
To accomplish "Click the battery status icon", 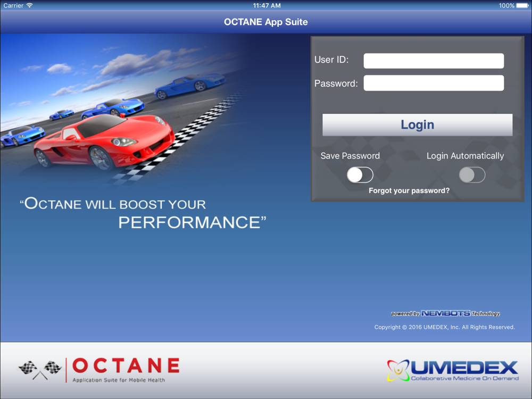I will [522, 5].
